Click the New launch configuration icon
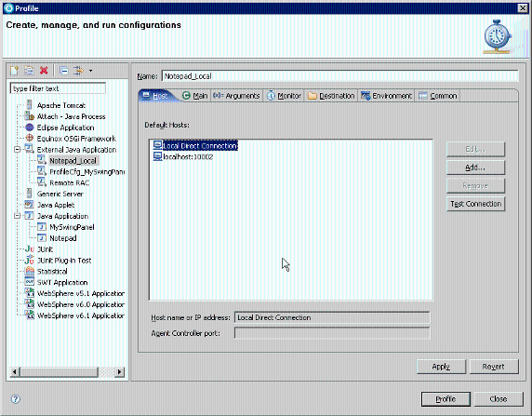The width and height of the screenshot is (532, 416). pyautogui.click(x=14, y=71)
